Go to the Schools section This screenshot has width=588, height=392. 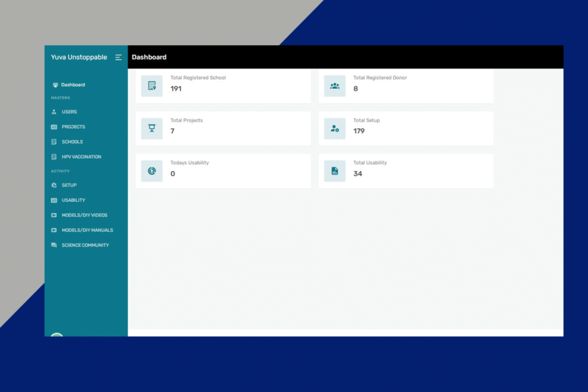tap(72, 142)
